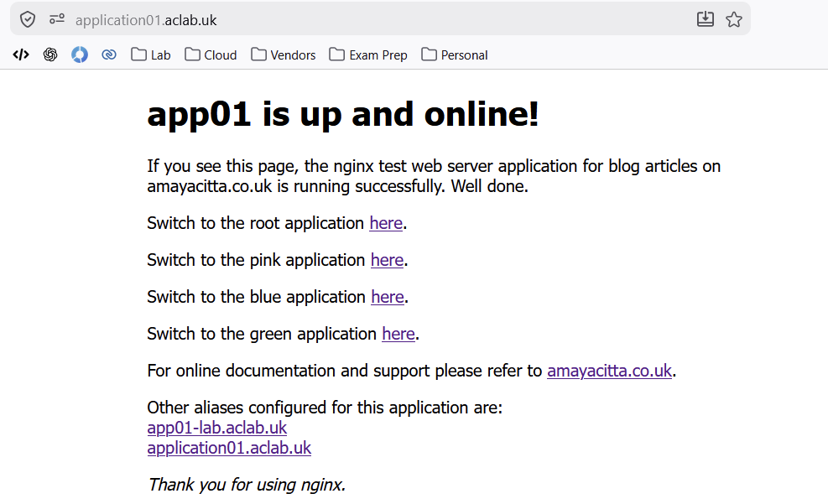
Task: Open the code brackets bookmark
Action: coord(21,55)
